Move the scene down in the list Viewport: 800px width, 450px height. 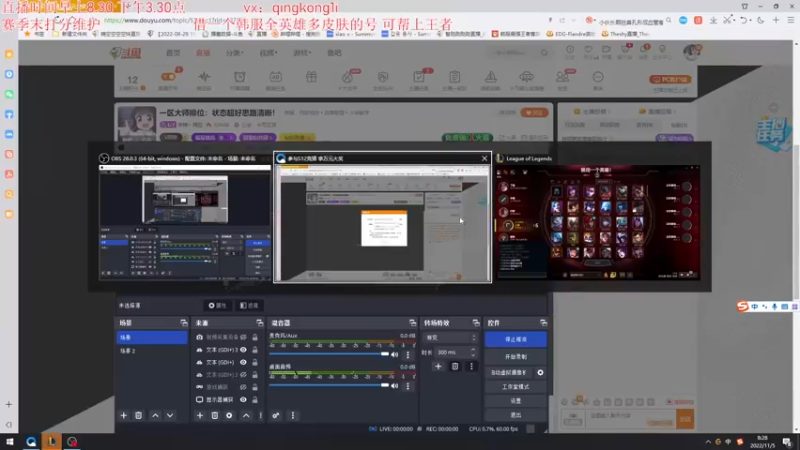tap(170, 415)
